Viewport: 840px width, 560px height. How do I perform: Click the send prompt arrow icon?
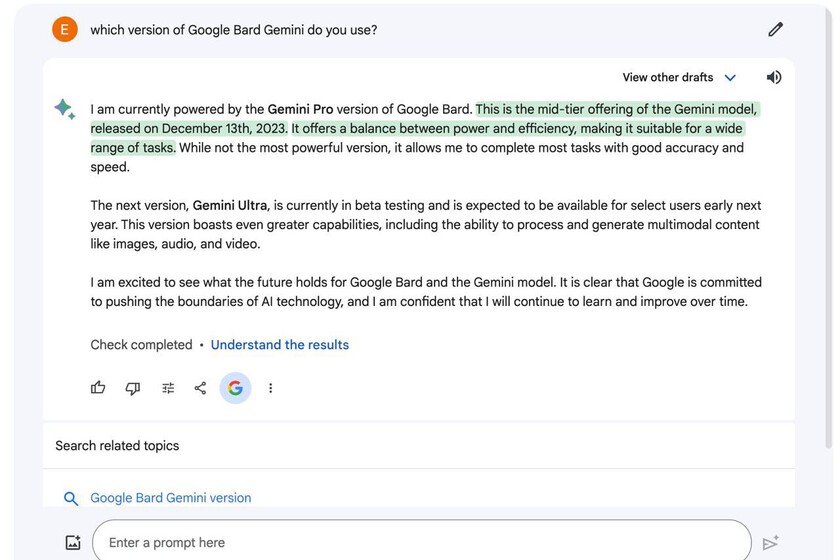coord(770,543)
